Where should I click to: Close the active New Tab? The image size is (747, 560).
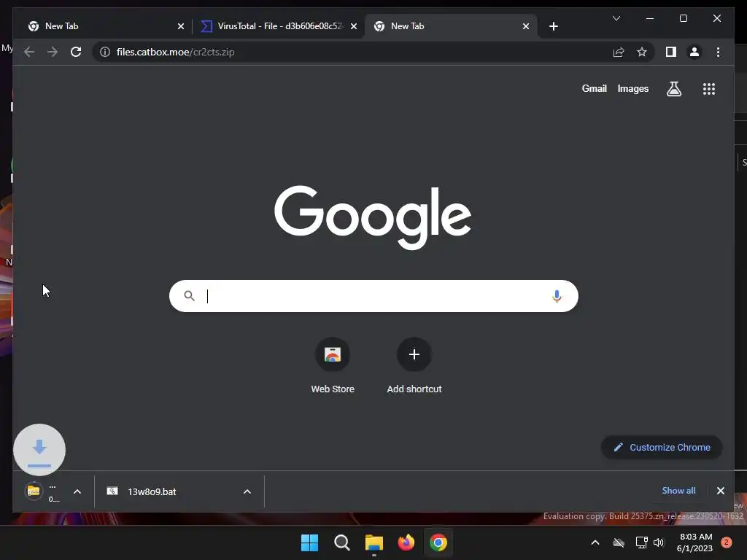tap(526, 26)
